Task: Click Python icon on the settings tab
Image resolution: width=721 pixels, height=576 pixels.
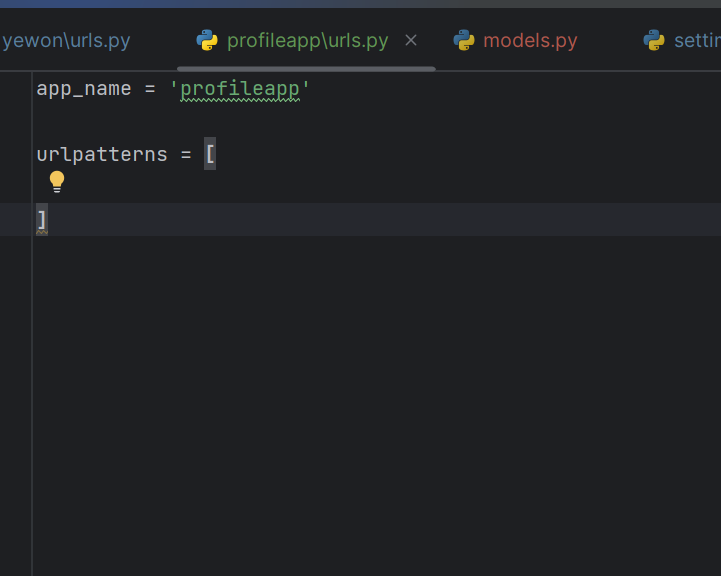Action: (654, 40)
